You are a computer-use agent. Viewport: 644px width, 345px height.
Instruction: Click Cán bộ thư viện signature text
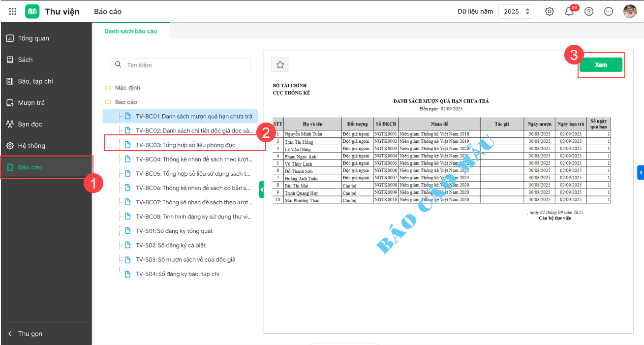point(555,218)
